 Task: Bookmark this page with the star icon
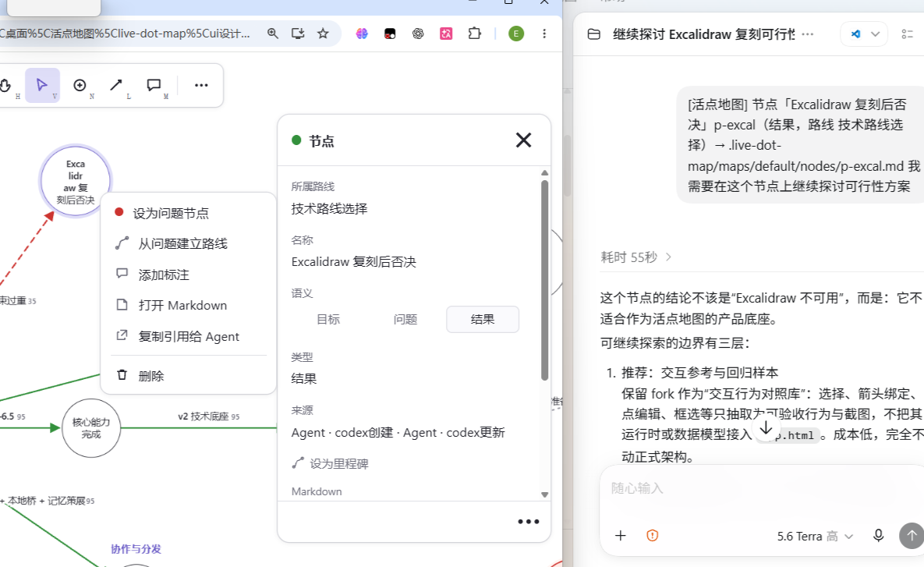tap(323, 34)
